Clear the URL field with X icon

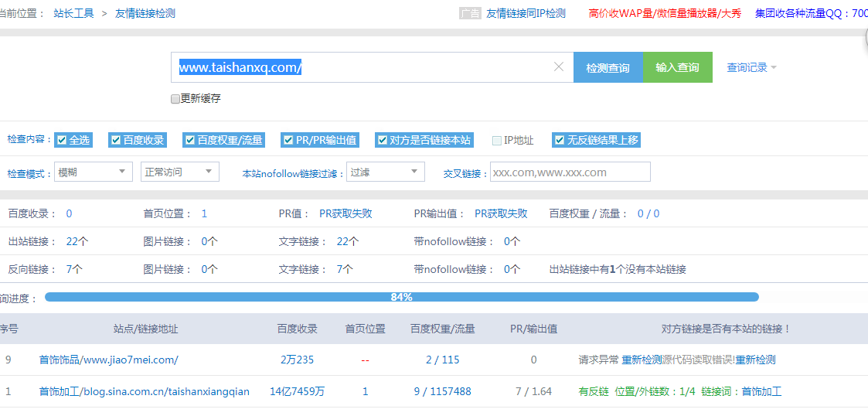(559, 67)
